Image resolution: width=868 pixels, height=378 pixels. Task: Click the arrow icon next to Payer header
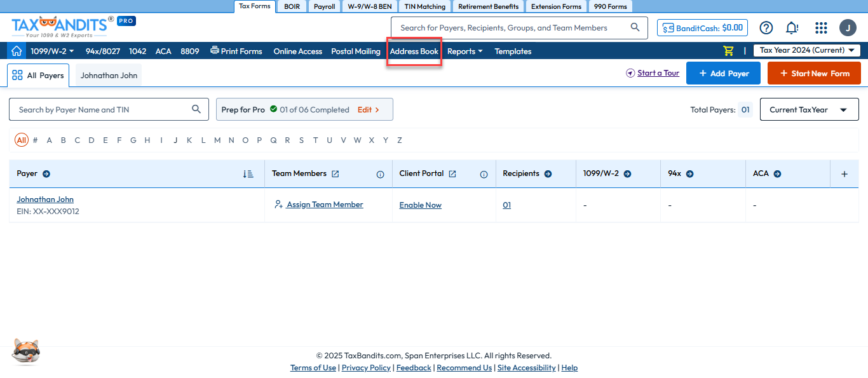tap(46, 174)
